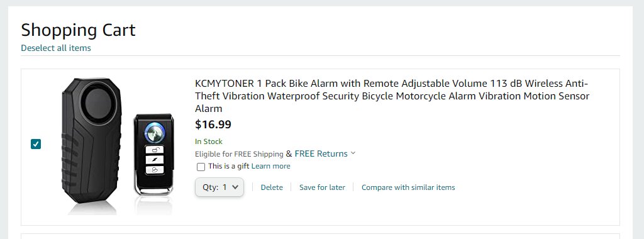Click the Eligible for FREE Shipping text
Image resolution: width=644 pixels, height=239 pixels.
tap(239, 154)
